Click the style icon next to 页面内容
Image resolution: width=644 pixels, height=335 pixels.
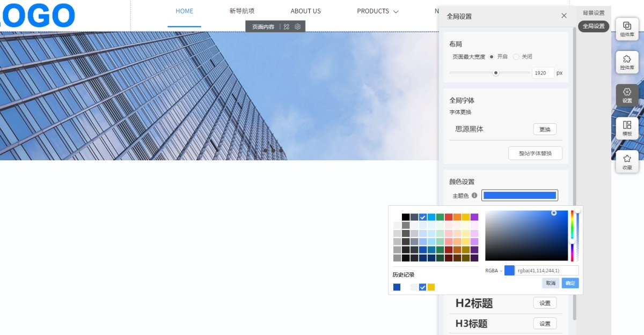(287, 26)
